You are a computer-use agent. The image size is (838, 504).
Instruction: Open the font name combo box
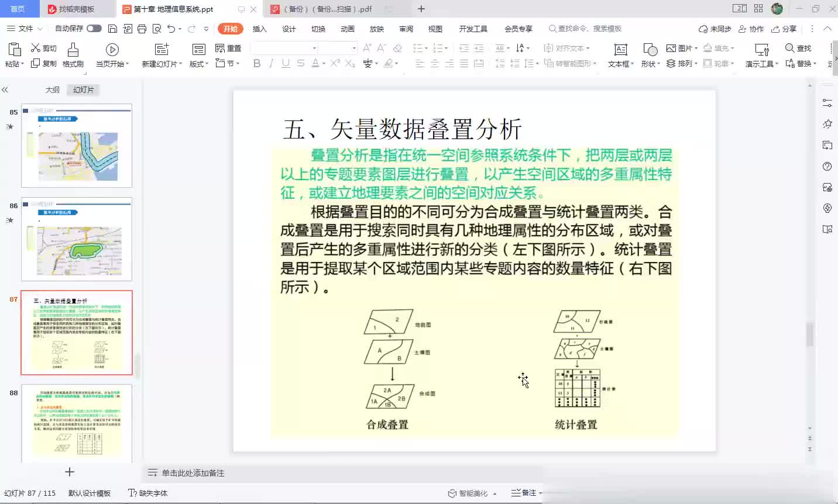284,48
